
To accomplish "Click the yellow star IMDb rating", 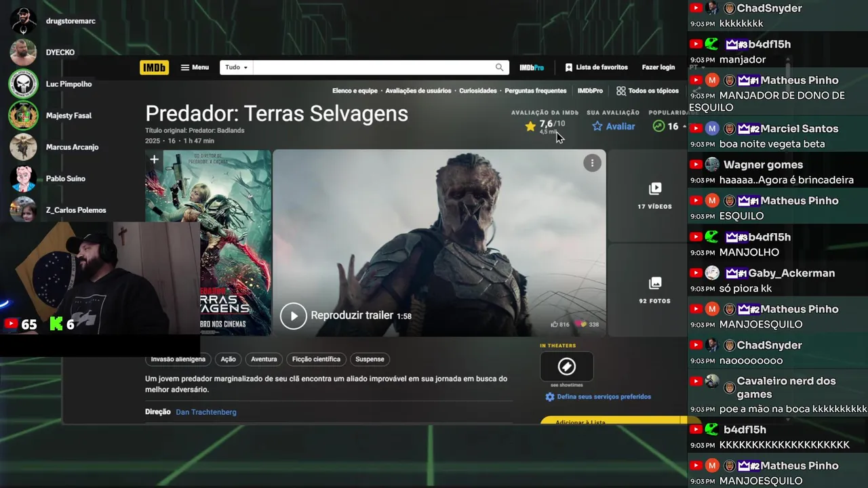I will coord(530,126).
